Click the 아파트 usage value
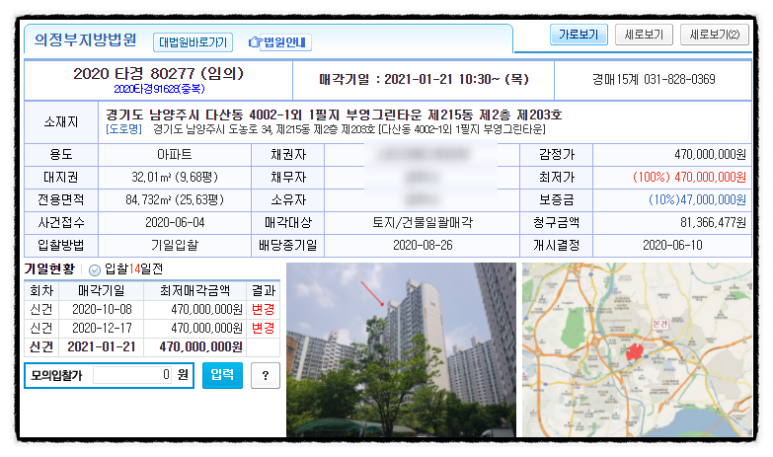The height and width of the screenshot is (457, 773). (x=175, y=155)
